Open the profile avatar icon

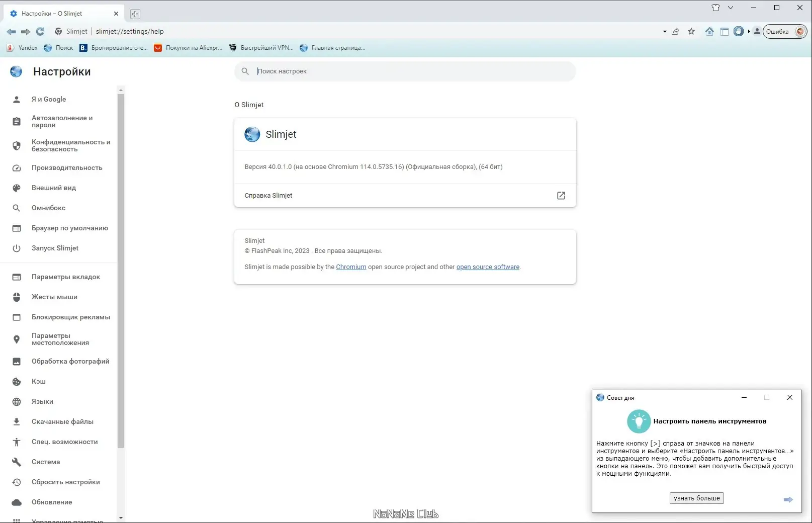[x=757, y=31]
